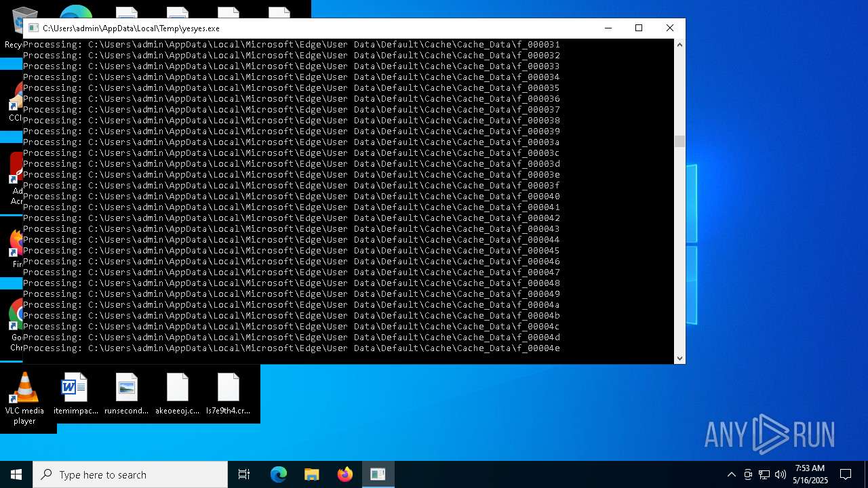Open File Explorer from the taskbar
This screenshot has width=868, height=488.
click(311, 474)
